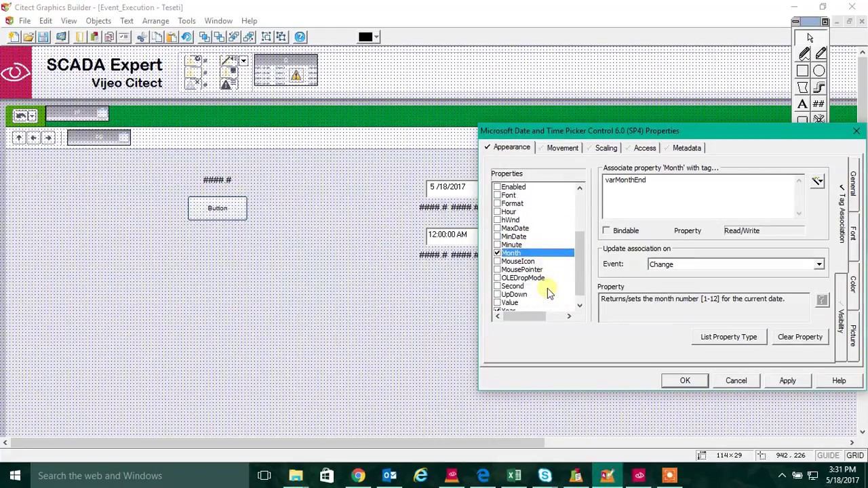This screenshot has width=868, height=488.
Task: Check the UpDown property checkbox
Action: pos(497,294)
